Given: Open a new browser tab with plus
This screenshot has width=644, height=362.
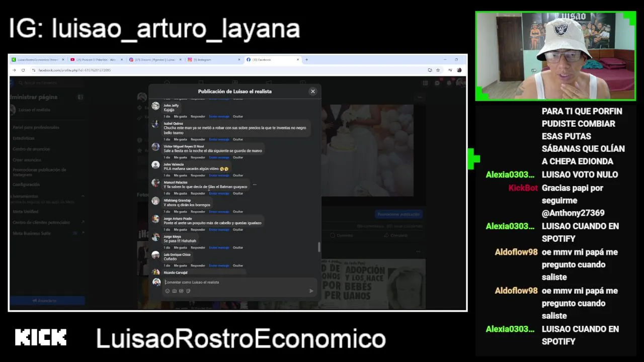Looking at the screenshot, I should pyautogui.click(x=306, y=60).
